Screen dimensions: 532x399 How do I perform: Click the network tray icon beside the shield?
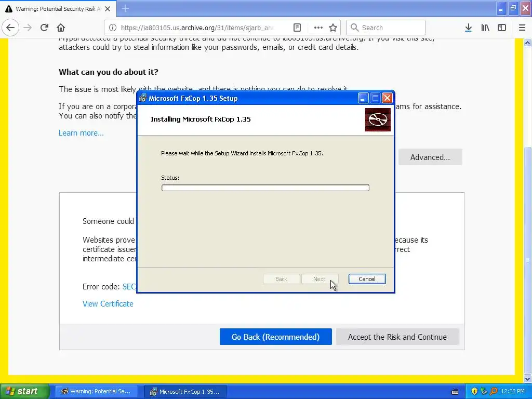[484, 391]
